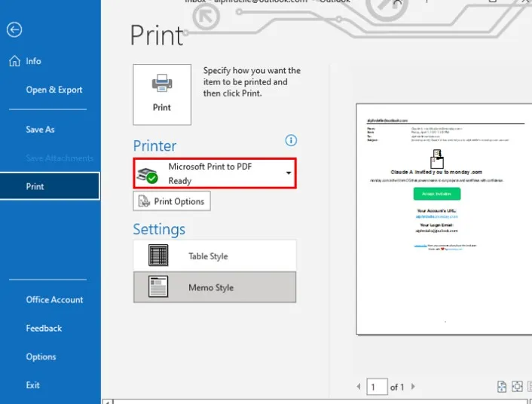Click Exit to close Outlook
Image resolution: width=532 pixels, height=404 pixels.
coord(33,385)
